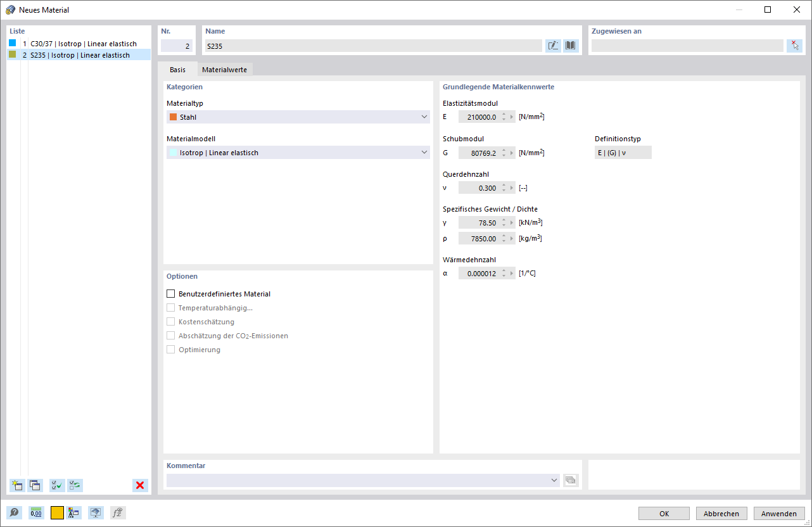Image resolution: width=812 pixels, height=527 pixels.
Task: Click the copy material icon below the list
Action: (x=35, y=485)
